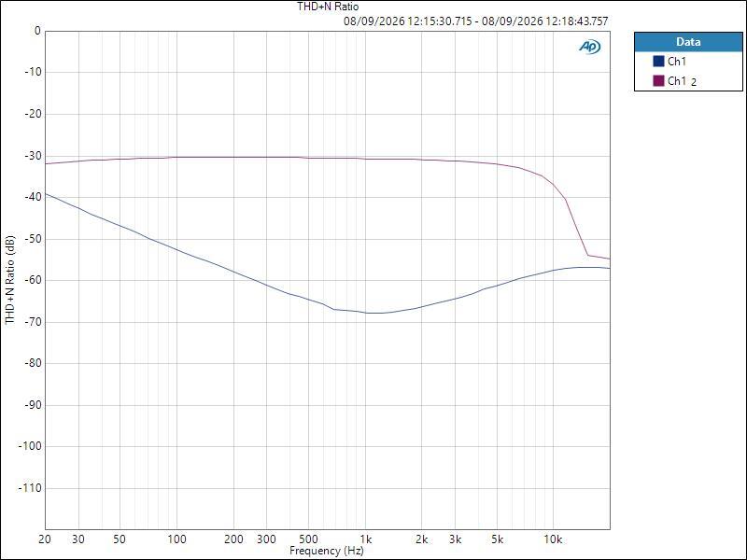Click the Ch1 blue color swatch in legend
Viewport: 747px width, 560px height.
(658, 61)
